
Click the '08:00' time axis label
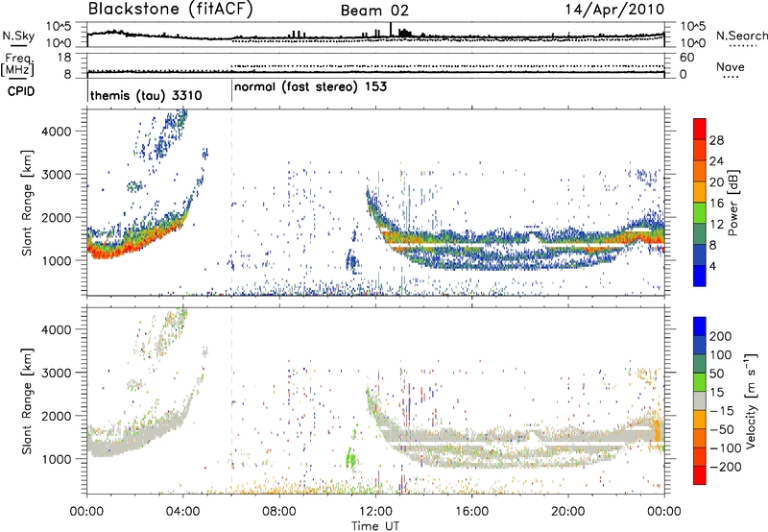point(279,512)
